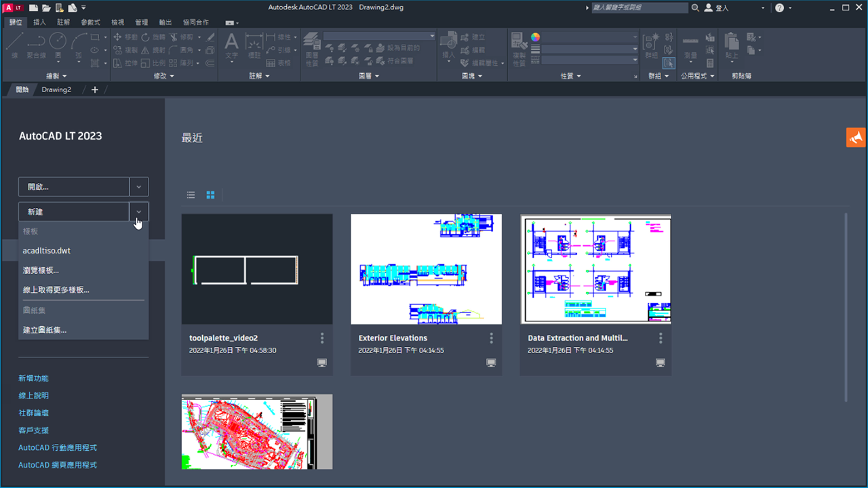Switch recent files to grid view
This screenshot has width=868, height=488.
pyautogui.click(x=210, y=195)
